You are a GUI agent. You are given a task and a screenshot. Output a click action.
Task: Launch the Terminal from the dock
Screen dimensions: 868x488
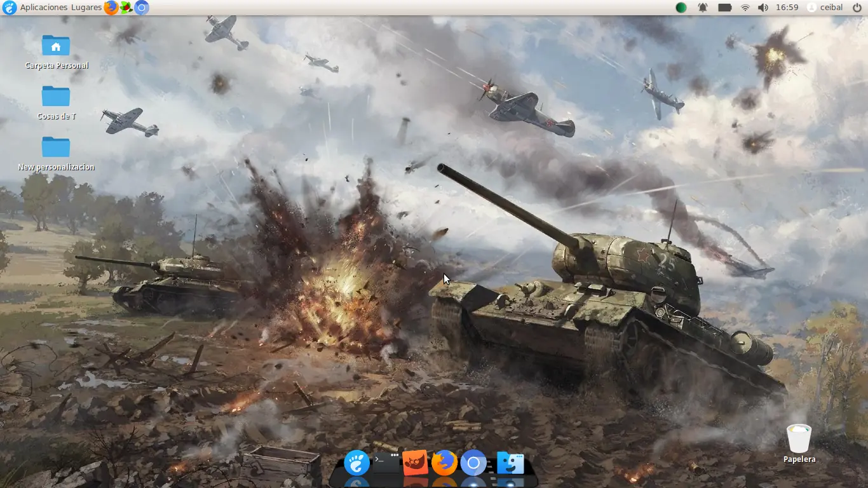coord(386,463)
